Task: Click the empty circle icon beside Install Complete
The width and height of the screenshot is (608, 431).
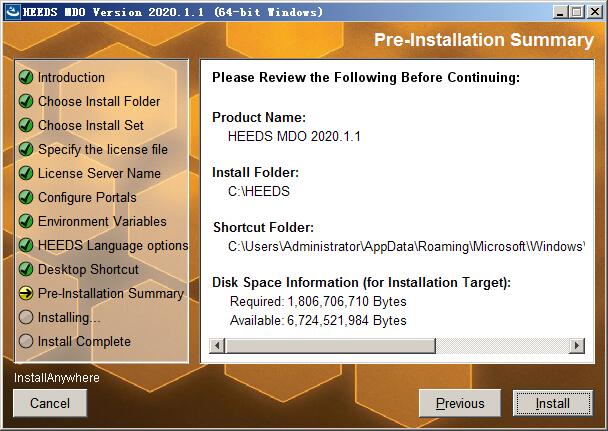Action: click(x=26, y=341)
